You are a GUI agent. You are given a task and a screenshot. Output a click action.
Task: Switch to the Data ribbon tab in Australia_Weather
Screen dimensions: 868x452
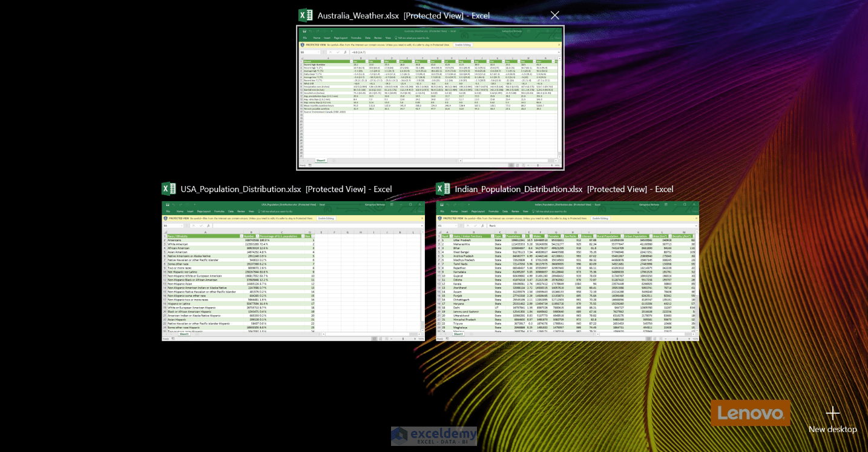(367, 38)
